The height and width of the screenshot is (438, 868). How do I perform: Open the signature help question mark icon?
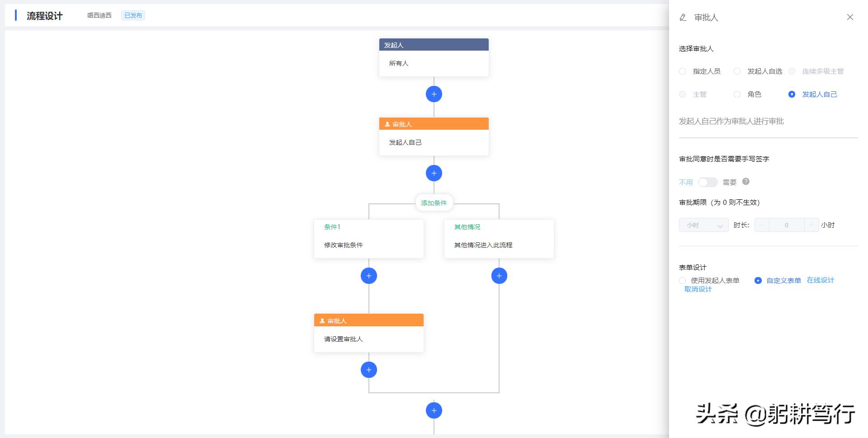pos(746,181)
